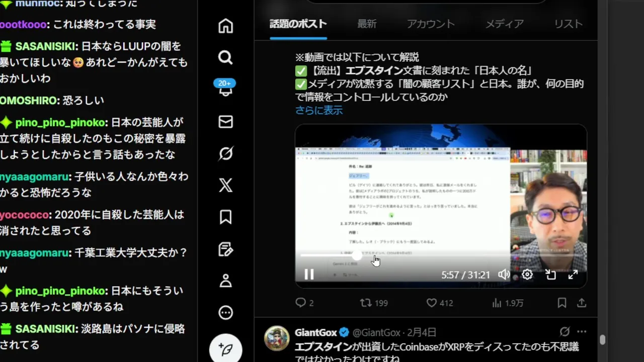
Task: Open @GiantGox handle link
Action: (376, 332)
